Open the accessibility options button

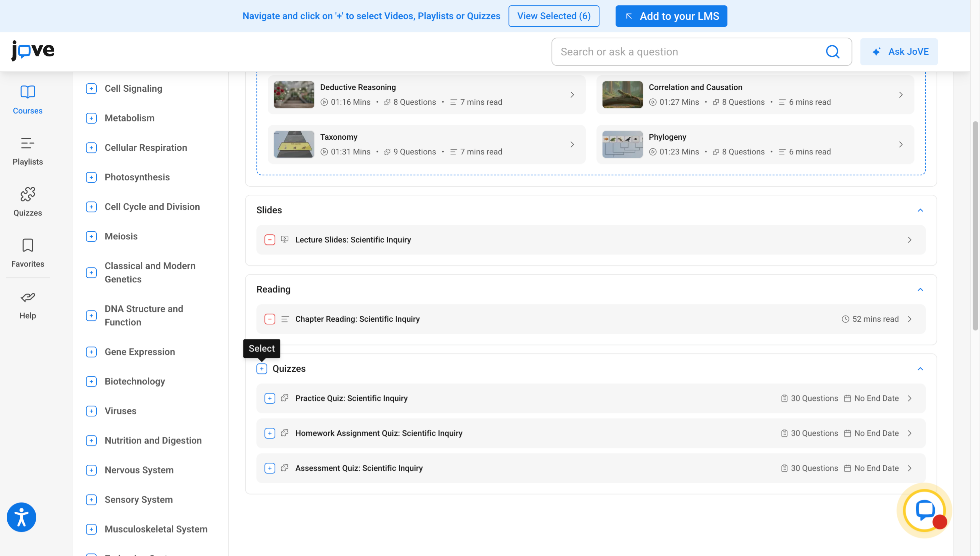pos(21,517)
